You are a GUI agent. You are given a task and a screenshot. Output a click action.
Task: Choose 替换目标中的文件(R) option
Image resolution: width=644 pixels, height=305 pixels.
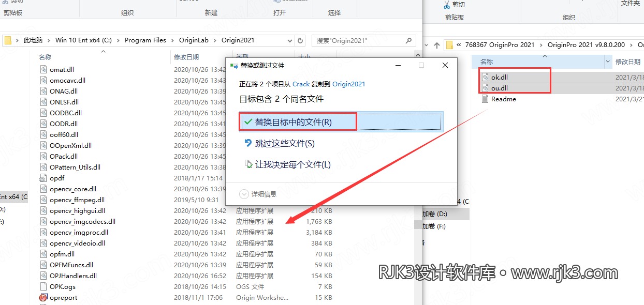[341, 122]
